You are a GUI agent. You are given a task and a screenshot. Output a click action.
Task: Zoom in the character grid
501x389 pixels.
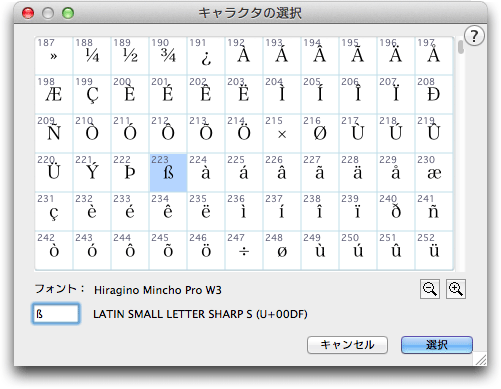pos(456,289)
